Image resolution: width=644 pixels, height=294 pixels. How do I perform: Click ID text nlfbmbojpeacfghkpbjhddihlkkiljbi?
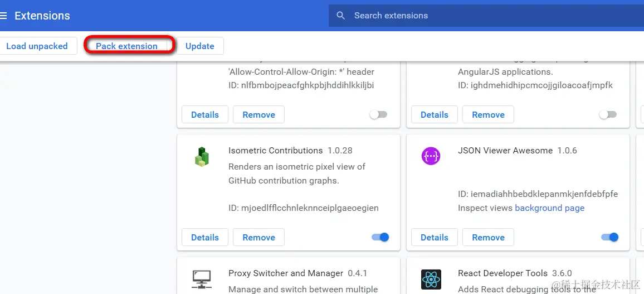(x=301, y=85)
